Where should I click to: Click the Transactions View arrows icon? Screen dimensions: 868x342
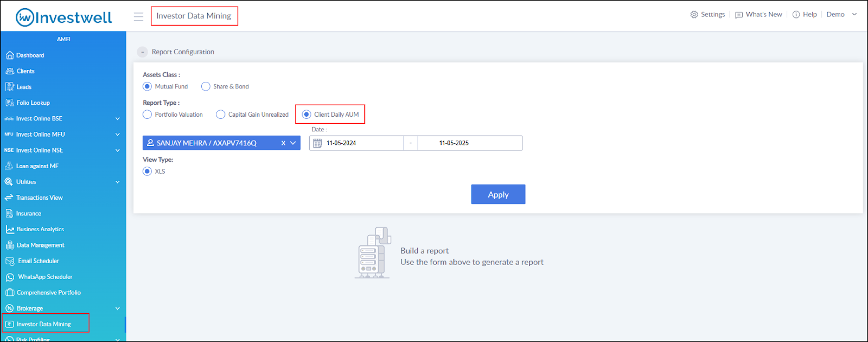(x=9, y=198)
